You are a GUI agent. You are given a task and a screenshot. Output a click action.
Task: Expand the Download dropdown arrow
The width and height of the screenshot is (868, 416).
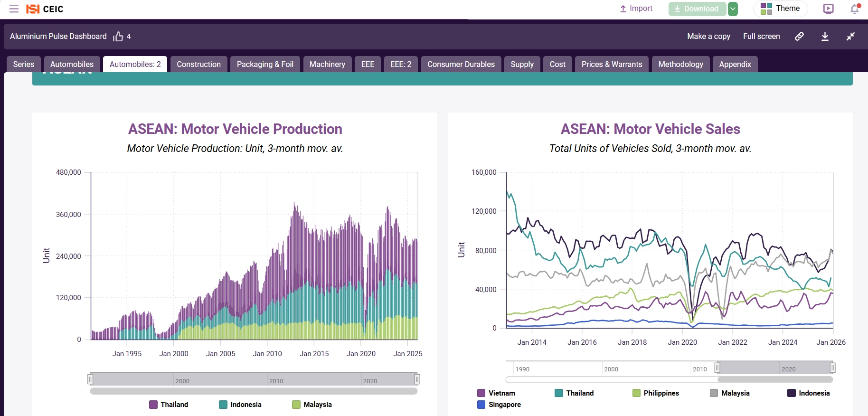coord(733,9)
